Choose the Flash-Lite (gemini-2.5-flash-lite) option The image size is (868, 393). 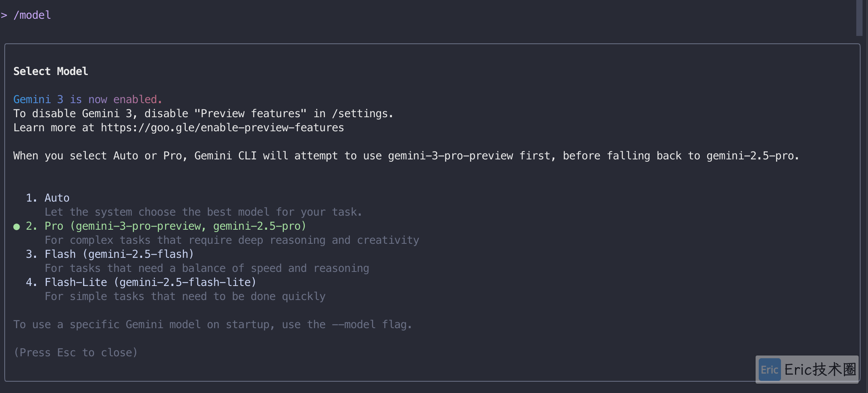[150, 282]
